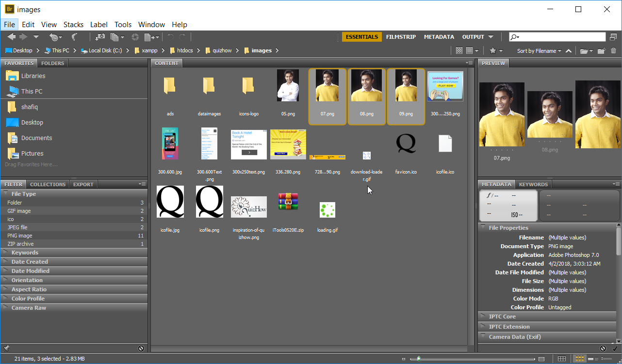Filter by GIF image type
The height and width of the screenshot is (364, 622).
(74, 211)
